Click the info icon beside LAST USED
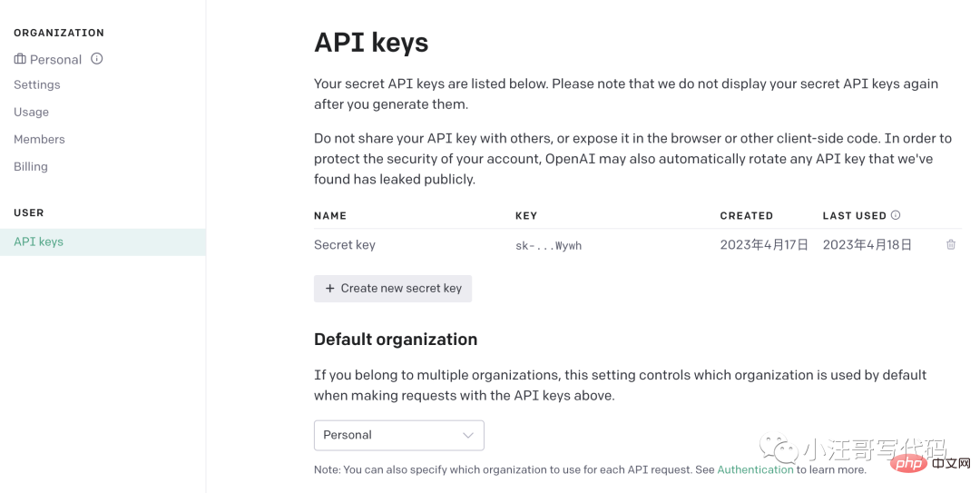980x493 pixels. (x=896, y=215)
